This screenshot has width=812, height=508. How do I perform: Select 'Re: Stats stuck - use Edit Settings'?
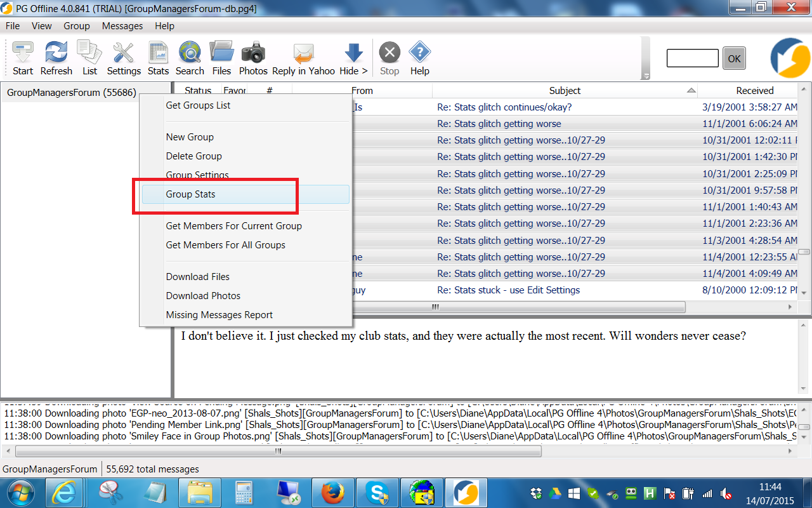pos(509,290)
